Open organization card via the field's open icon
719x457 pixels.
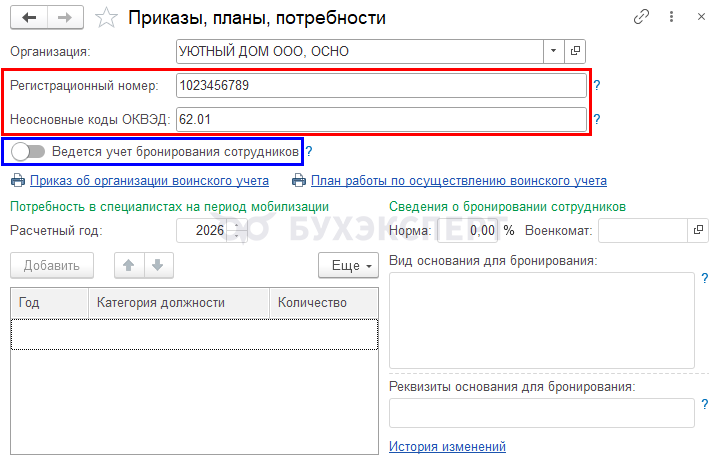pyautogui.click(x=575, y=51)
